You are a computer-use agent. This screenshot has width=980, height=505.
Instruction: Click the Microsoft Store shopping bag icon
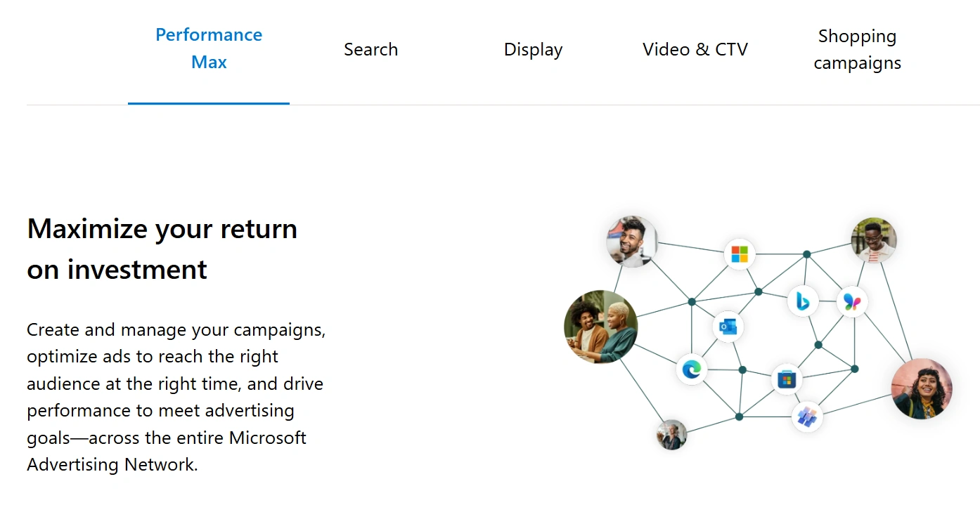coord(787,379)
